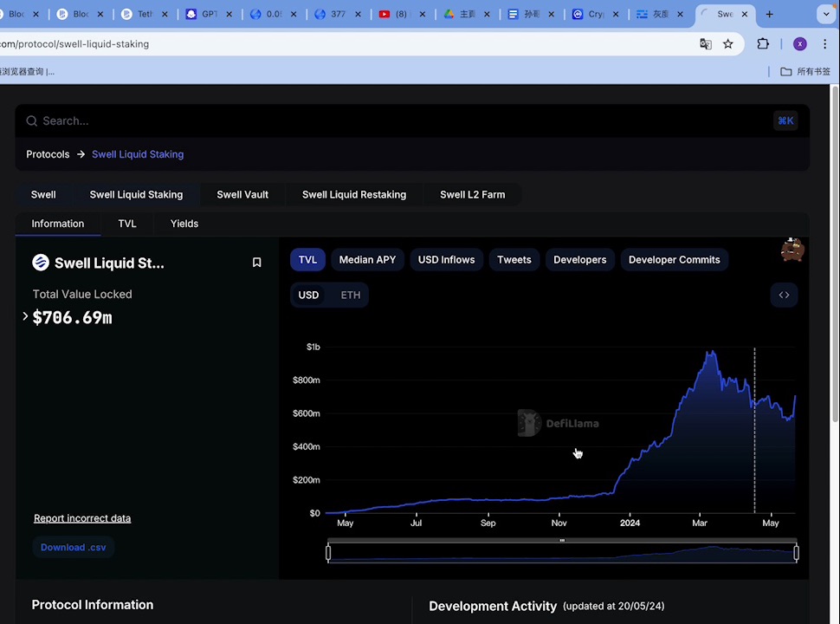Click the dashed marker line on chart

[755, 431]
